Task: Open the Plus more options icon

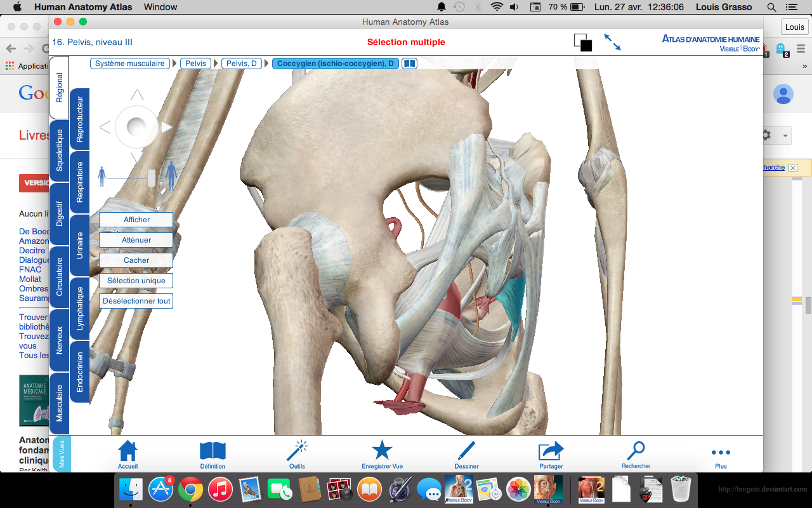Action: (721, 453)
